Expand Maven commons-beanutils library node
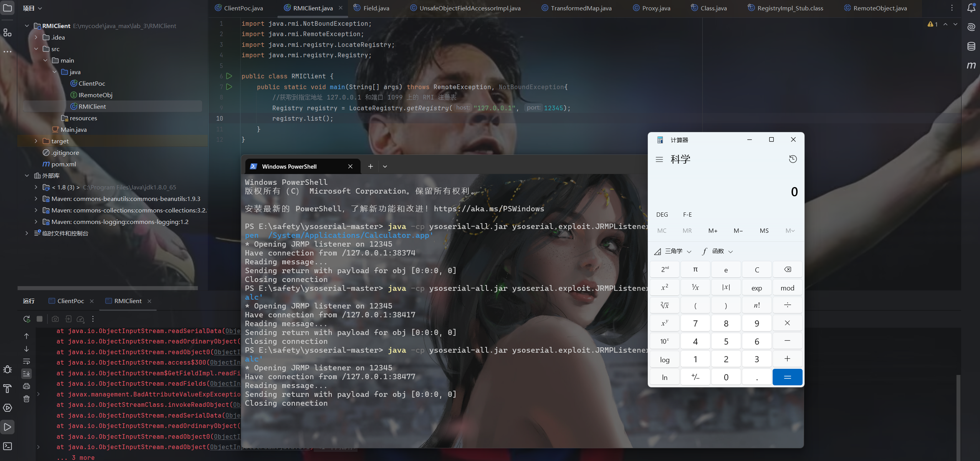Image resolution: width=980 pixels, height=461 pixels. (x=36, y=199)
